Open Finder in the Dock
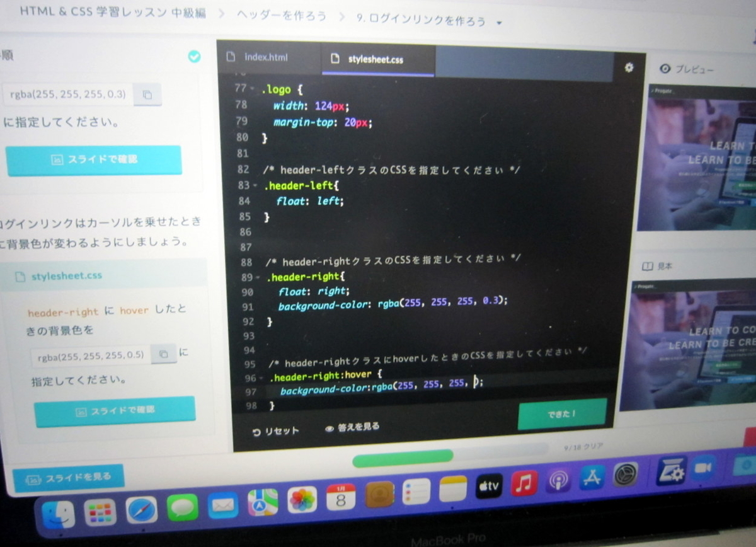 [x=58, y=515]
